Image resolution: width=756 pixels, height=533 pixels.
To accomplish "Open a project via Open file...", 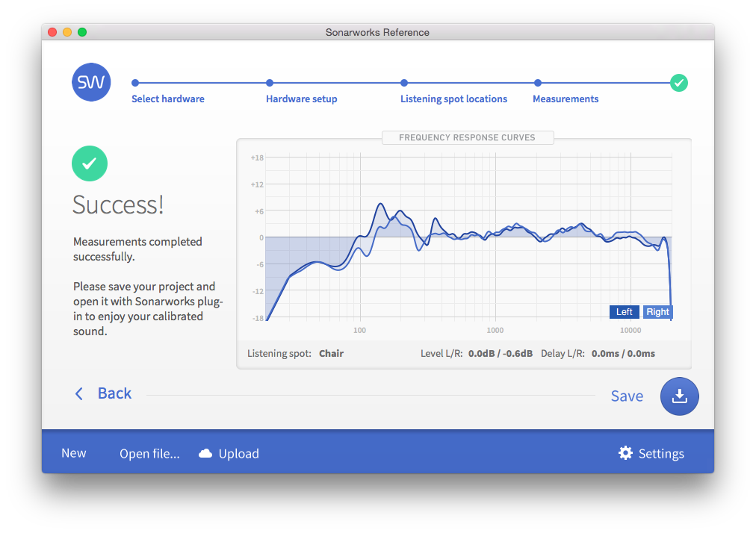I will (149, 454).
